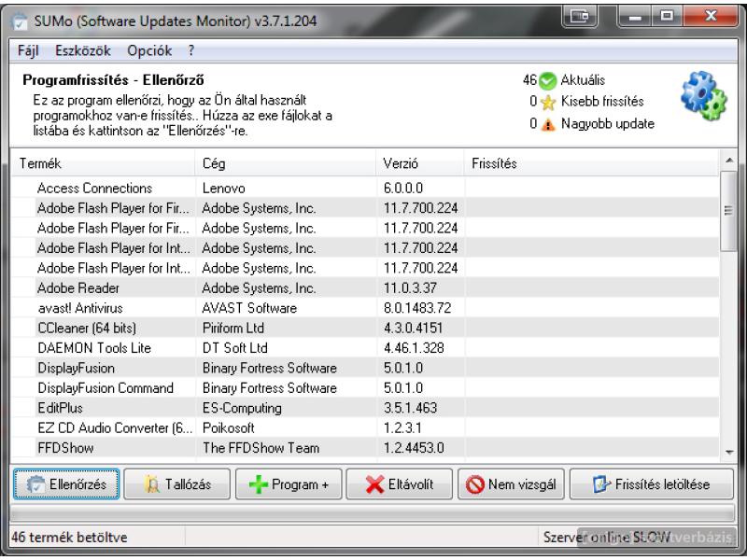The height and width of the screenshot is (560, 747).
Task: Click the Eltávolít remove button
Action: click(x=400, y=484)
